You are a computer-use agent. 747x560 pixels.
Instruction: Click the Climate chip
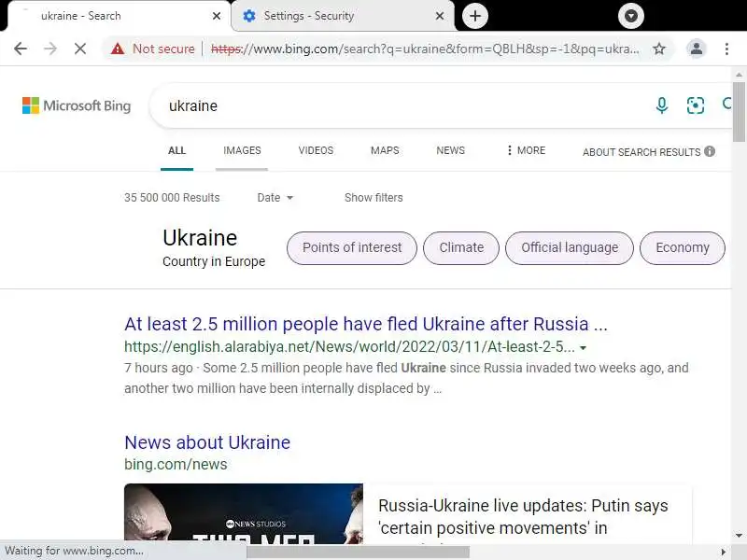click(x=461, y=248)
